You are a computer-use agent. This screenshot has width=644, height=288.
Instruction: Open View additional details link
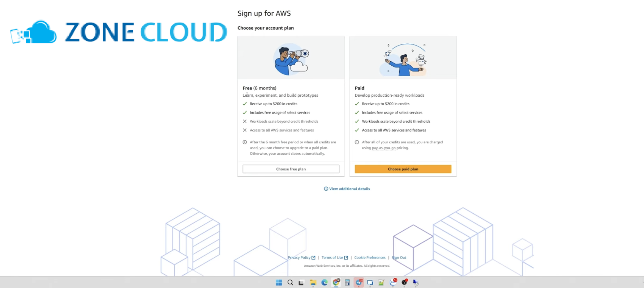tap(350, 189)
